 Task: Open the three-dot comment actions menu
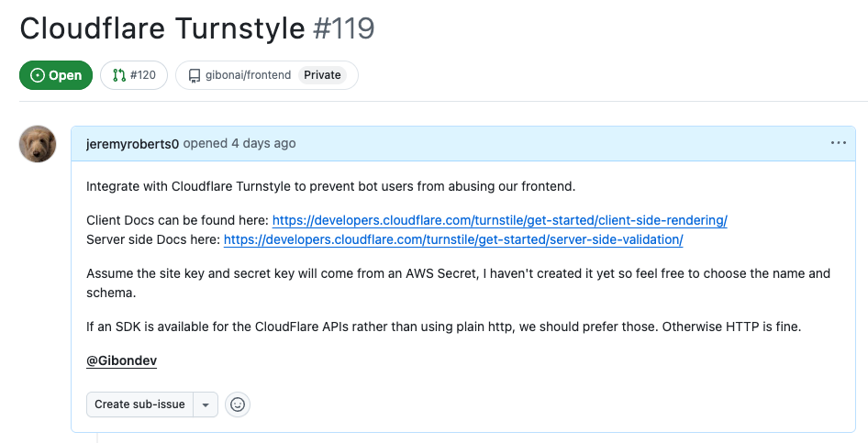838,143
